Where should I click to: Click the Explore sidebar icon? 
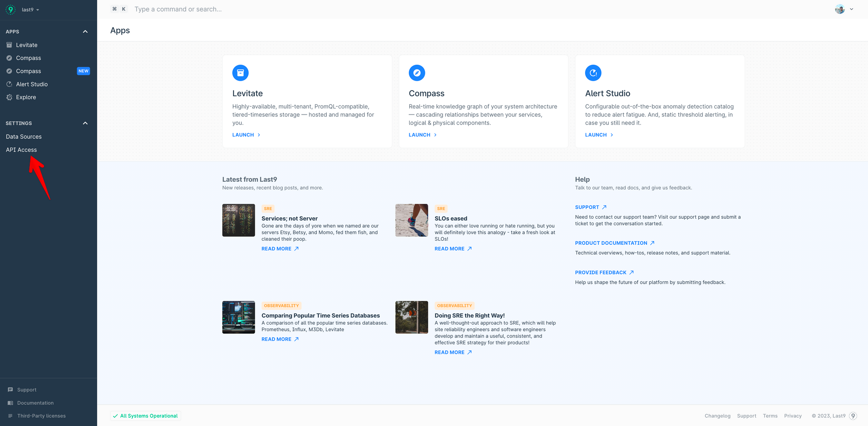(9, 97)
